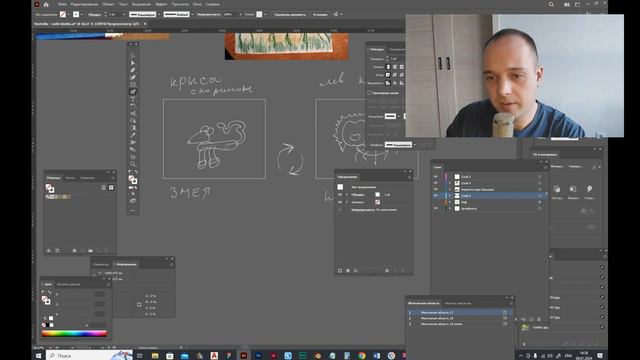Toggle Заливка visibility in Appearance panel

click(x=340, y=202)
